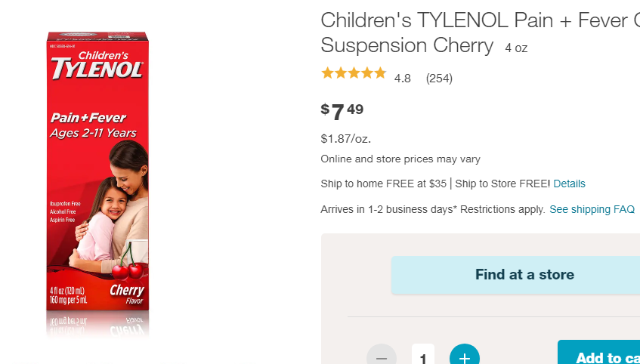Open the 254 reviews count
Screen dimensions: 640x364
(x=439, y=79)
